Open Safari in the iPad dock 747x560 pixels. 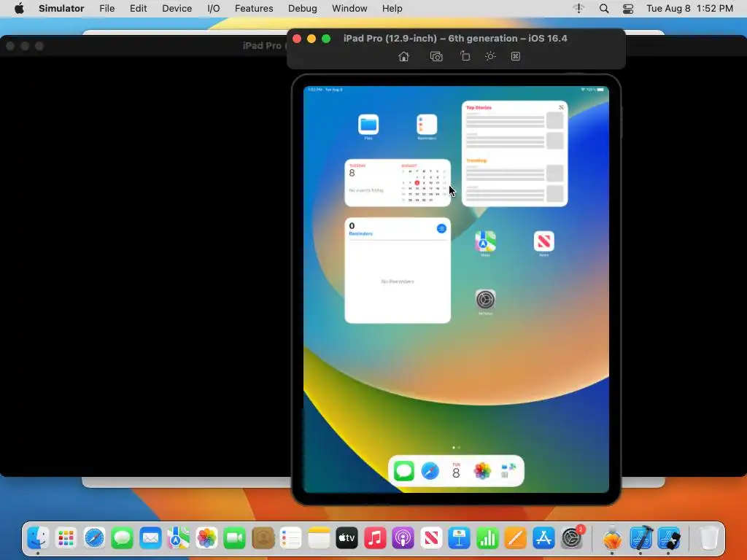[430, 471]
